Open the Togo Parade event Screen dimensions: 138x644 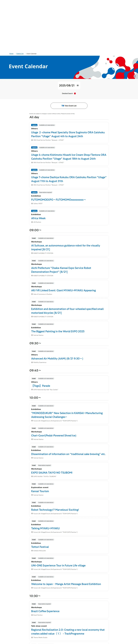coord(41,386)
